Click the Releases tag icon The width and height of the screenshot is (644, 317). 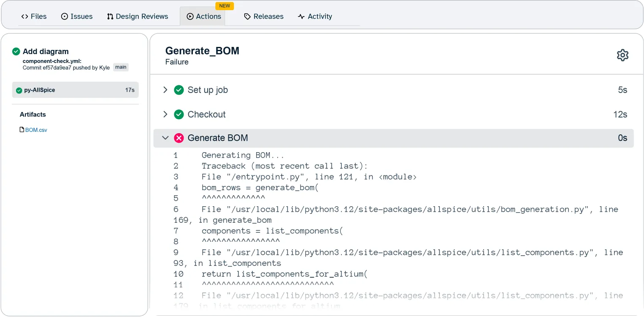click(x=248, y=16)
